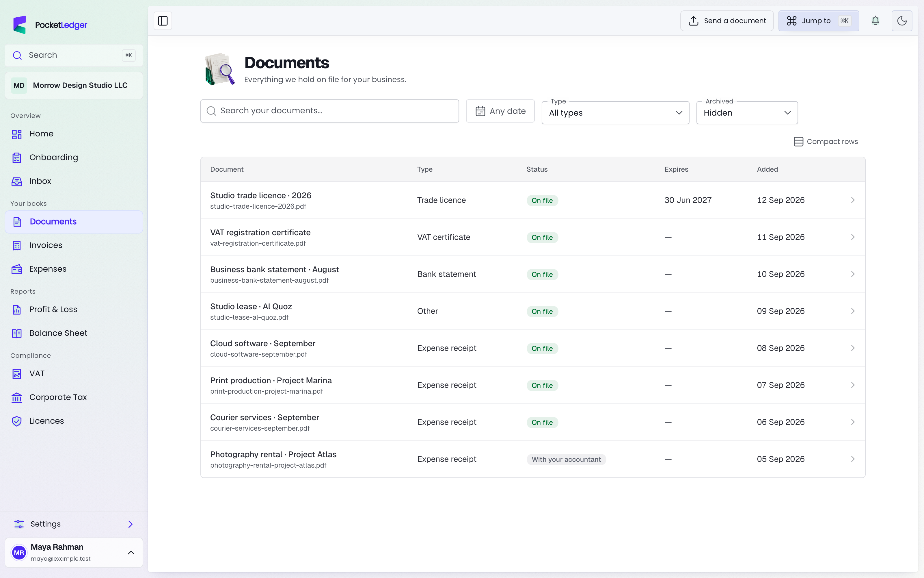This screenshot has height=578, width=924.
Task: Click chevron on Studio lease row
Action: pyautogui.click(x=853, y=311)
